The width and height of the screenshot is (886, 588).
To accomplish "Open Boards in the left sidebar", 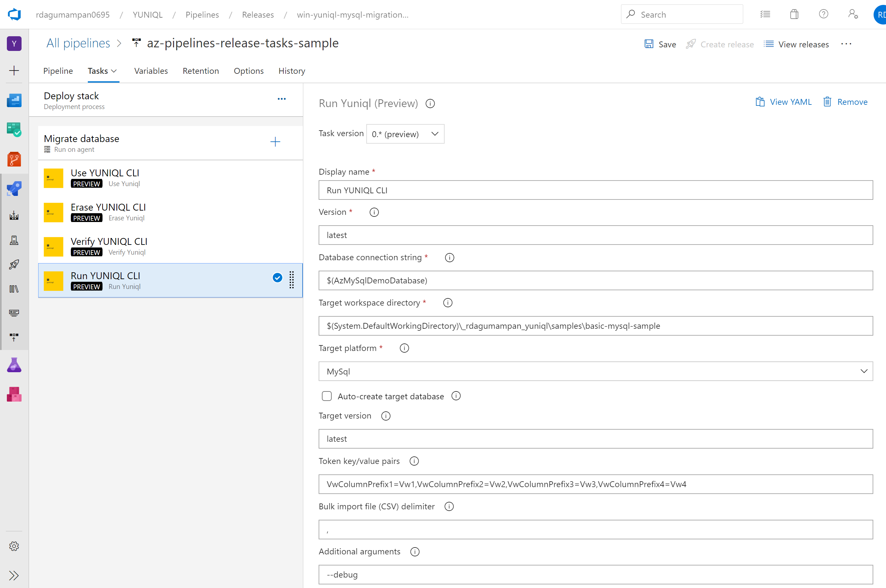I will 14,129.
